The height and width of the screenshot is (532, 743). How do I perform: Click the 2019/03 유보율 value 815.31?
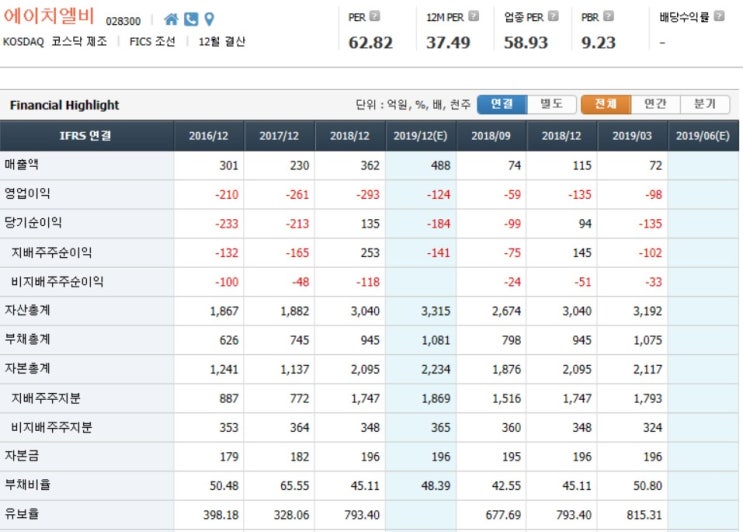coord(644,515)
